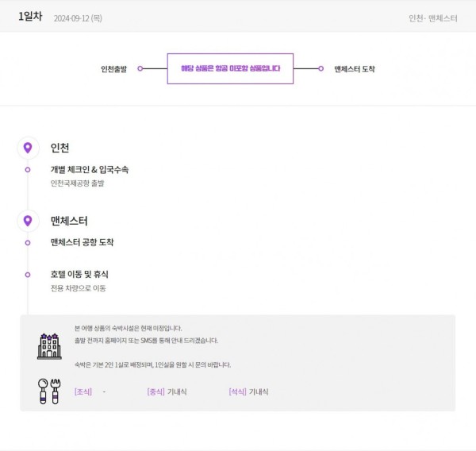Select the timeline dot for 호텔 이동 및 휴식
The height and width of the screenshot is (451, 476).
28,275
